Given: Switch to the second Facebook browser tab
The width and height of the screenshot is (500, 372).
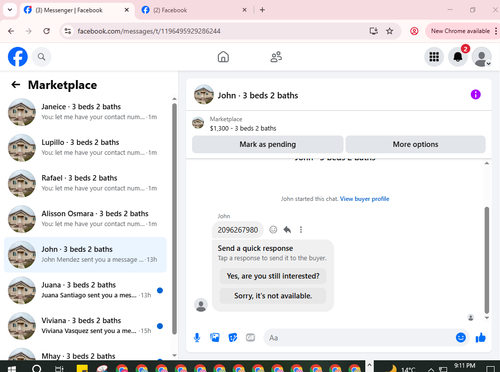Looking at the screenshot, I should (193, 10).
